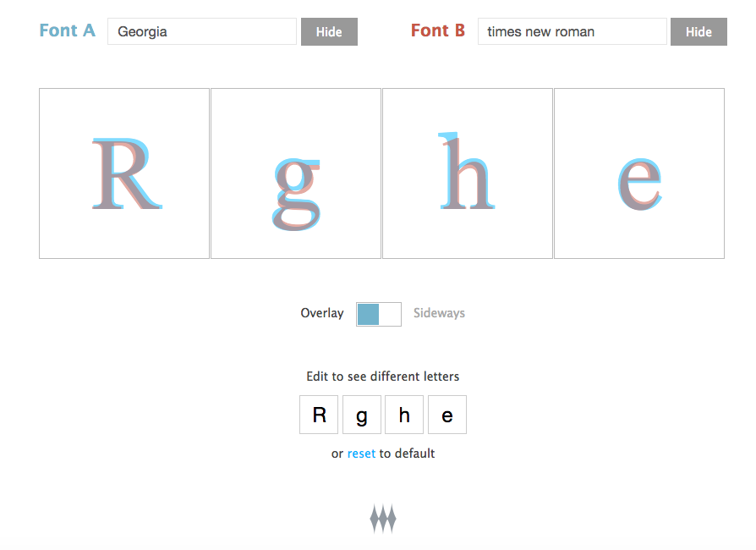Click the Font A Georgia input field
This screenshot has width=756, height=550.
tap(201, 32)
